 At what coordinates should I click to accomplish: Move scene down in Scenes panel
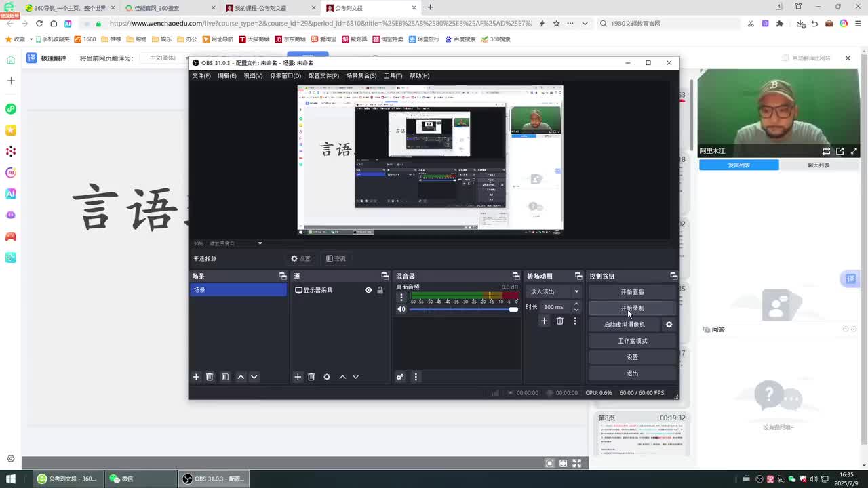point(254,377)
